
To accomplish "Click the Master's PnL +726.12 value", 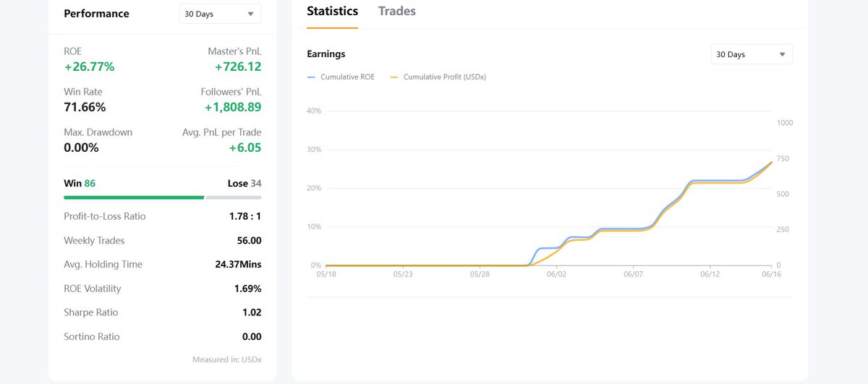I will pyautogui.click(x=238, y=67).
